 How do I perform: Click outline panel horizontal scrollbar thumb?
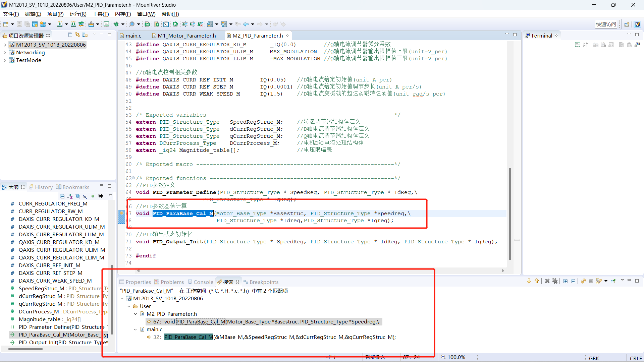[25, 349]
